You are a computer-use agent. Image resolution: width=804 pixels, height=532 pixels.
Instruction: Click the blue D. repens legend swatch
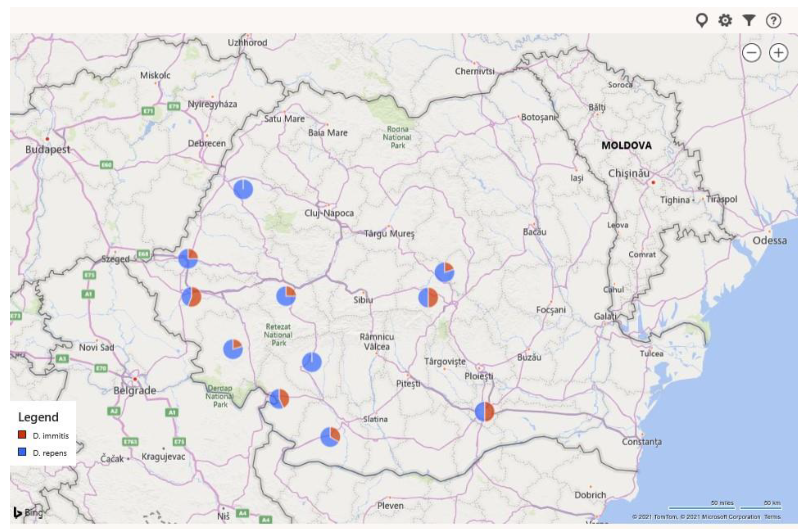[x=22, y=452]
